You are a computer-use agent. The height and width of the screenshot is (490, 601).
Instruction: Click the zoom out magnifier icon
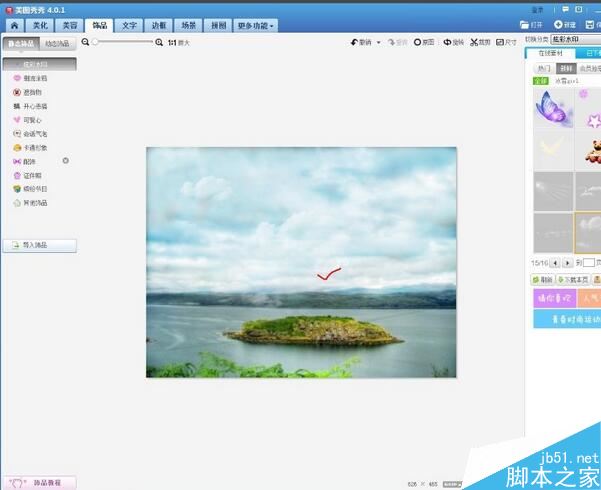coord(85,42)
